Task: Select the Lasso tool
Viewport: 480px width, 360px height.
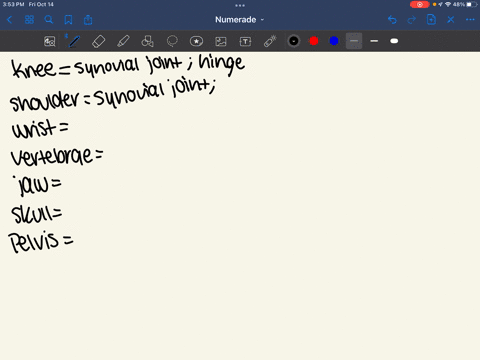Action: tap(172, 41)
